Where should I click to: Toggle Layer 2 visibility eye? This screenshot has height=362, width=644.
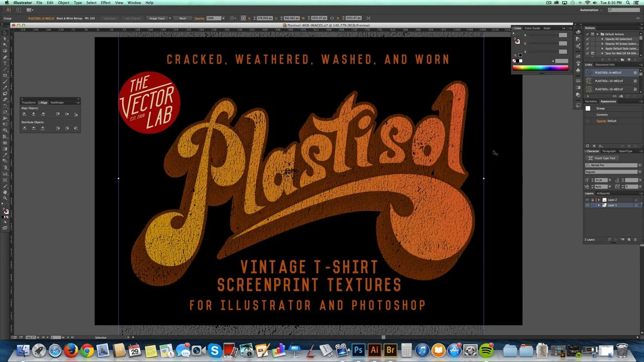click(587, 200)
